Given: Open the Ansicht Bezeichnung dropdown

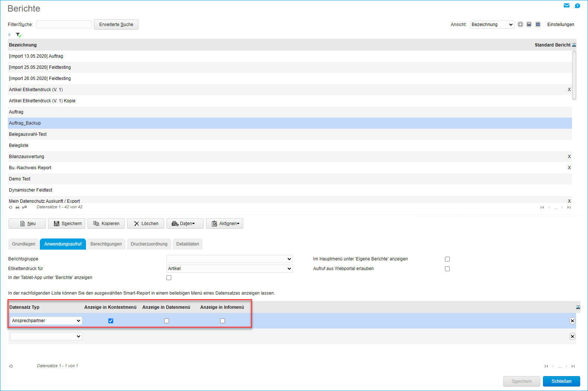Looking at the screenshot, I should point(492,25).
